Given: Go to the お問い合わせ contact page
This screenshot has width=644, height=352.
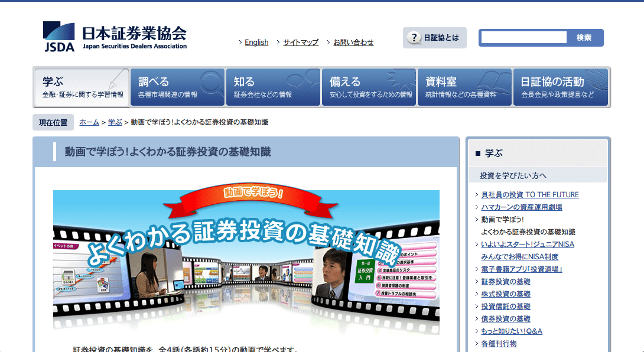Looking at the screenshot, I should tap(353, 43).
